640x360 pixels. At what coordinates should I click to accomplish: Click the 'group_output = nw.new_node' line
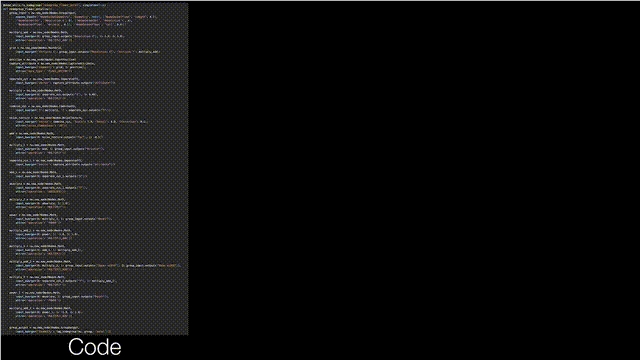[44, 328]
